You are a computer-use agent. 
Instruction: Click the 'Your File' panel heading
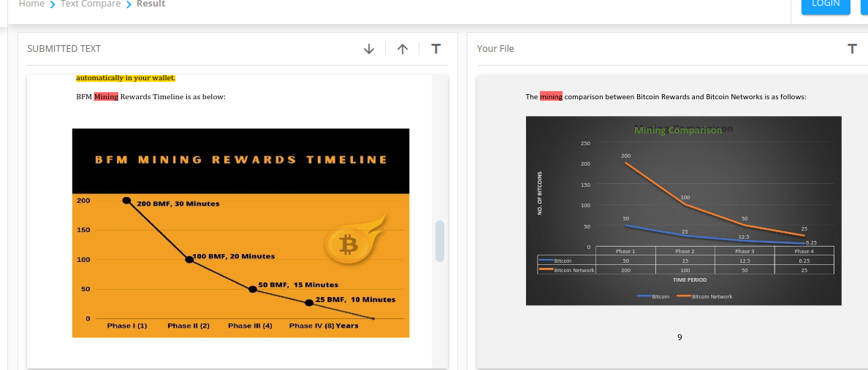pos(495,49)
